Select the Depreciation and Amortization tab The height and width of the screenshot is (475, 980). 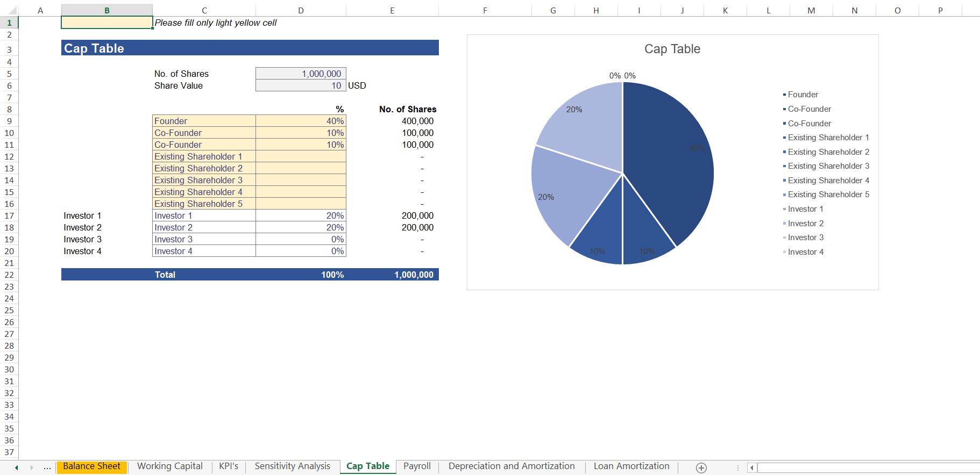pyautogui.click(x=511, y=466)
